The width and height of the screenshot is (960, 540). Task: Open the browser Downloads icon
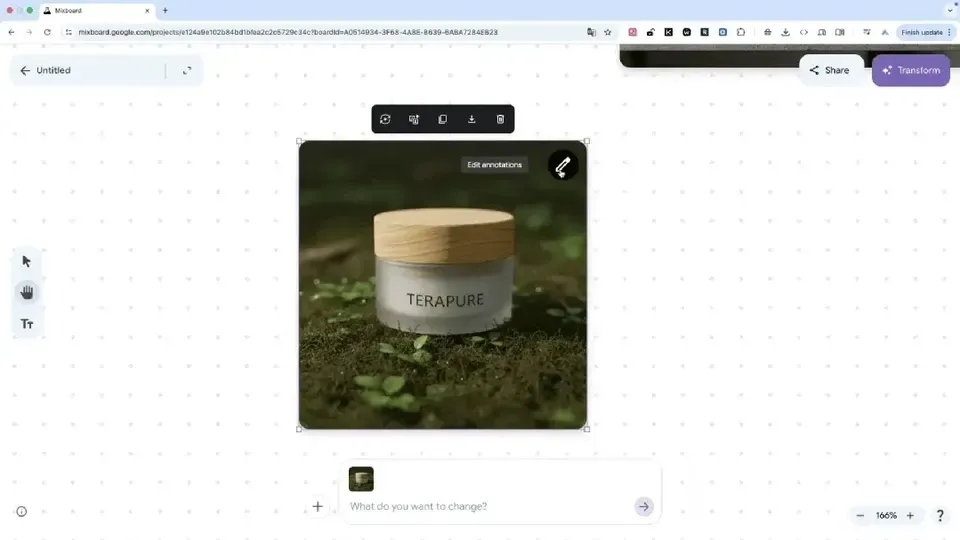[786, 32]
